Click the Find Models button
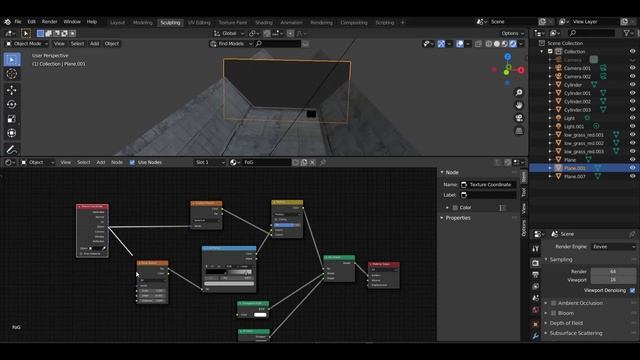This screenshot has width=640, height=360. point(231,44)
